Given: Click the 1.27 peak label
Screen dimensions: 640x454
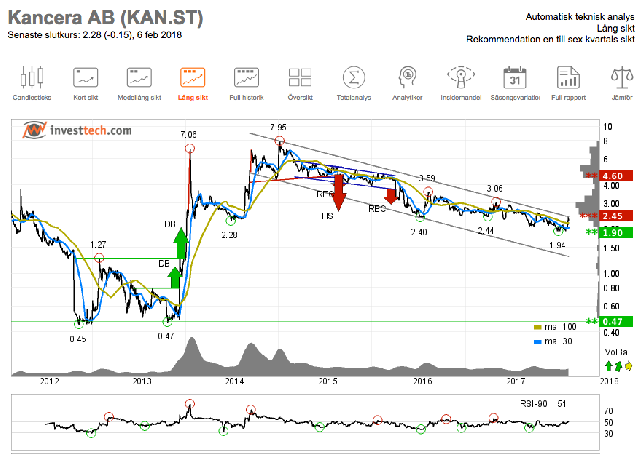Looking at the screenshot, I should point(98,245).
